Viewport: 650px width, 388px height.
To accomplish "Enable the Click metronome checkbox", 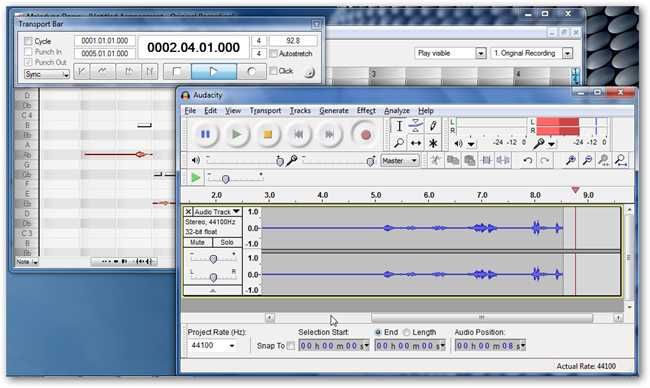I will tap(273, 71).
